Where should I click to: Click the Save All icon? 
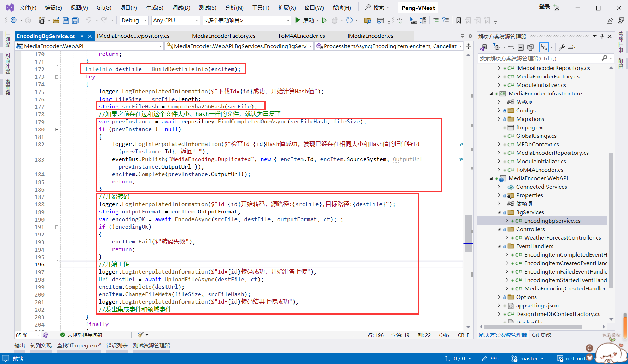pos(75,20)
